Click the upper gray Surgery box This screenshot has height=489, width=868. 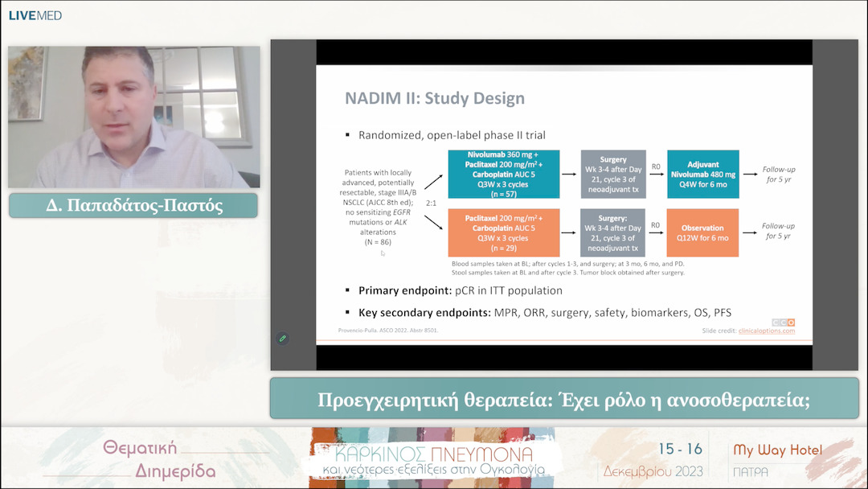point(612,173)
